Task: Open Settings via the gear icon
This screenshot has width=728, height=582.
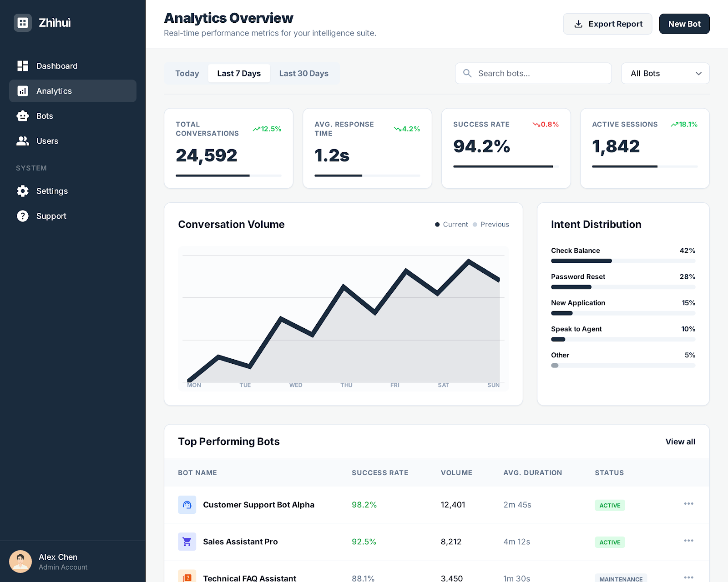Action: click(23, 191)
